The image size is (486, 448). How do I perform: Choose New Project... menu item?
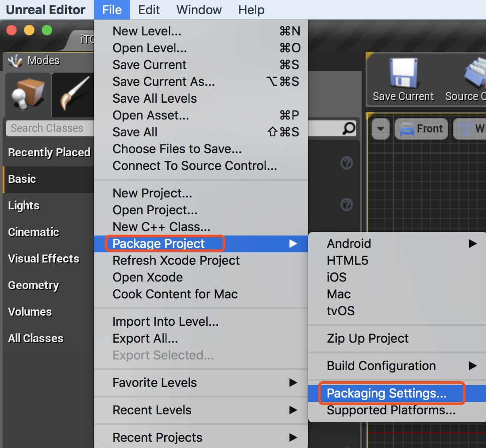201,193
